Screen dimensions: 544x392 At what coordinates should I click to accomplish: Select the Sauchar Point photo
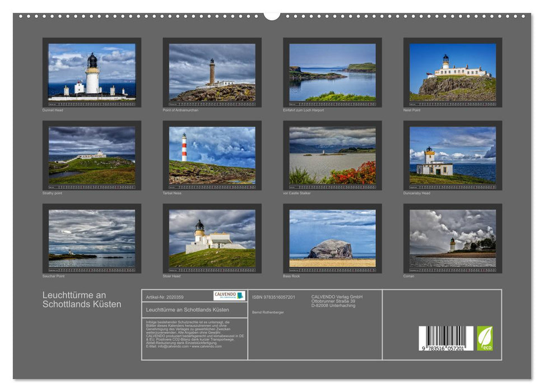pyautogui.click(x=92, y=238)
